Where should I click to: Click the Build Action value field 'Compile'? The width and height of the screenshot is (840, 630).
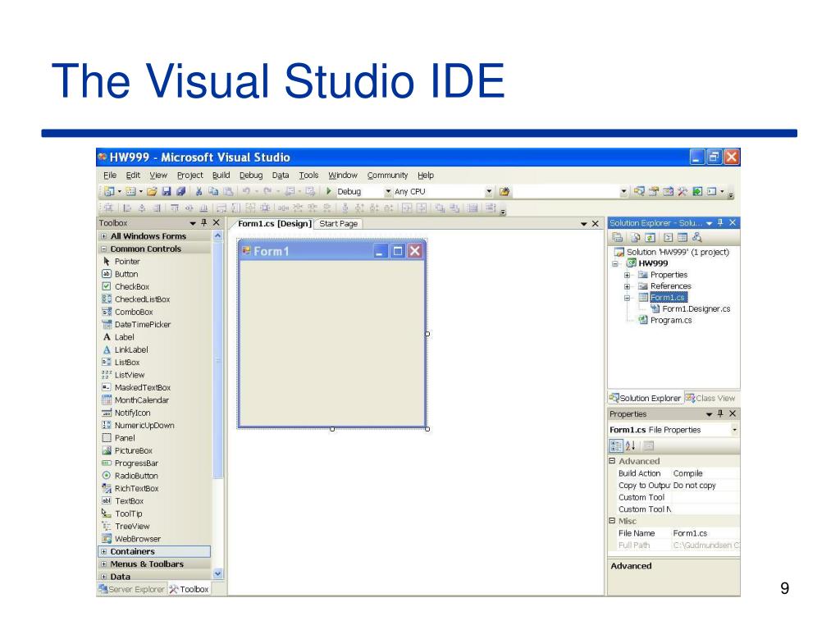click(705, 473)
